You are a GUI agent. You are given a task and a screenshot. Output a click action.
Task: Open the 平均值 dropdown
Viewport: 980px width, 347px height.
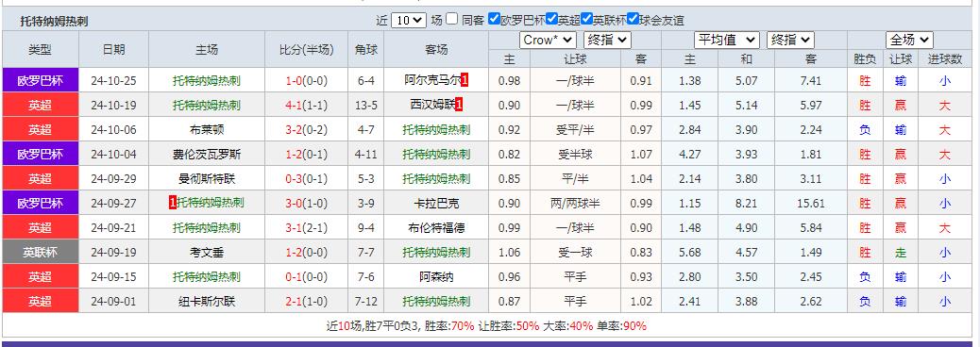click(x=727, y=41)
